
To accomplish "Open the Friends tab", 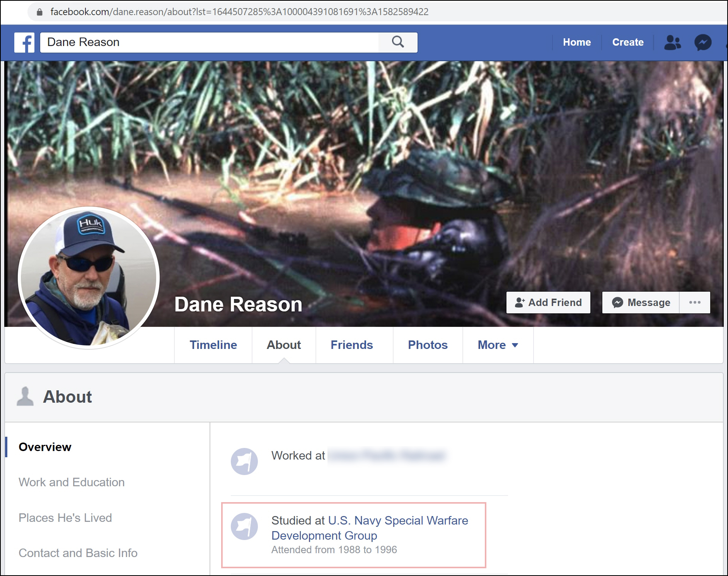I will (351, 345).
